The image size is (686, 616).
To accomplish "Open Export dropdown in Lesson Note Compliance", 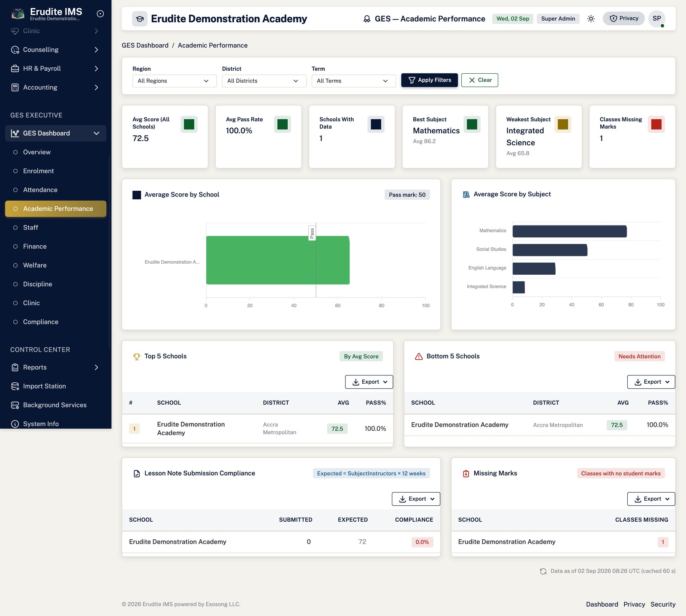I will 416,499.
